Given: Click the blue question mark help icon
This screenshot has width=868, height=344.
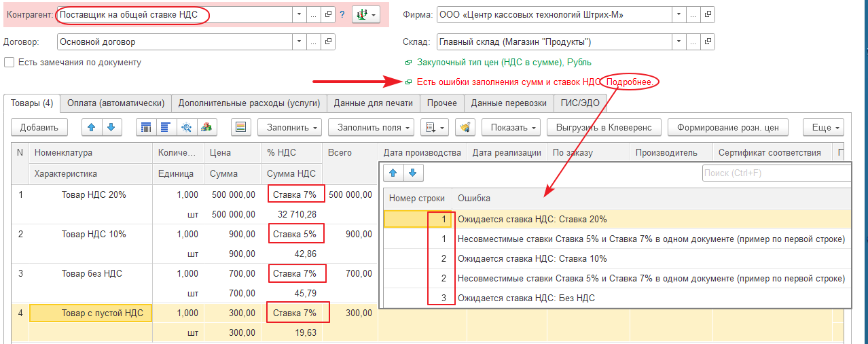Looking at the screenshot, I should (342, 14).
